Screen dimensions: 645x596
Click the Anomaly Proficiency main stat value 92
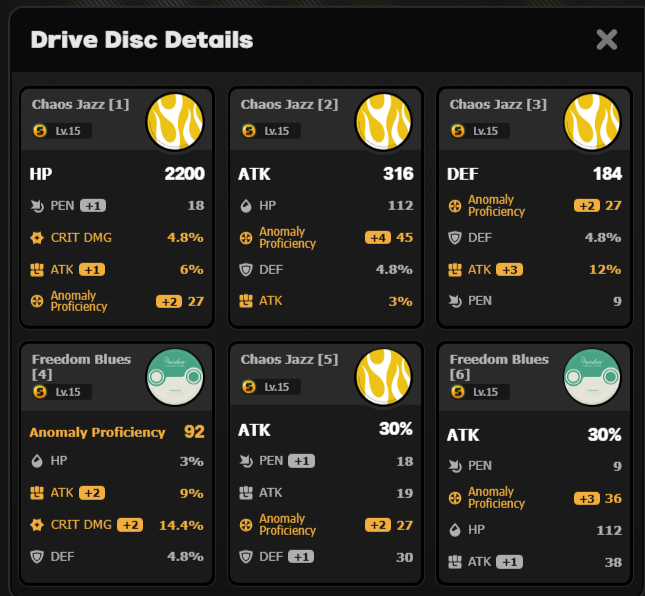194,432
